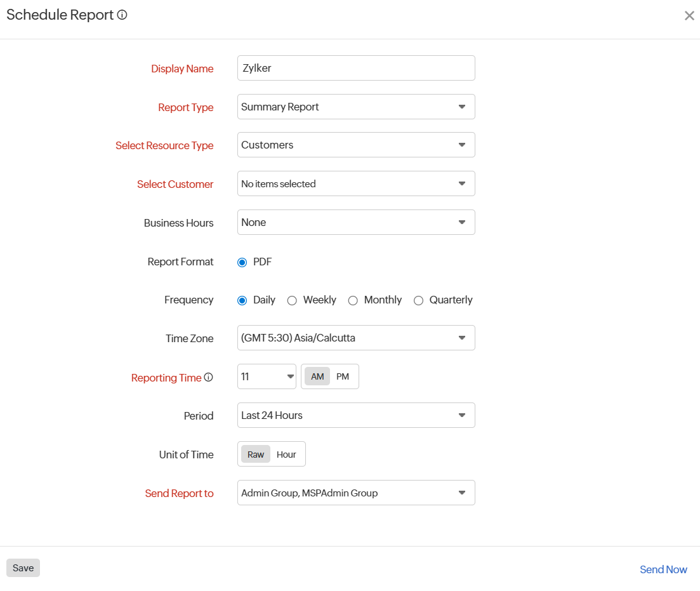Viewport: 700px width, 591px height.
Task: Open the info tooltip beside Schedule Report title
Action: coord(121,14)
